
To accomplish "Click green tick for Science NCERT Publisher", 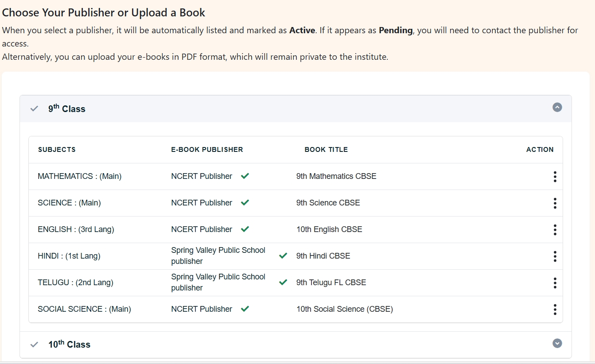I will [x=245, y=203].
